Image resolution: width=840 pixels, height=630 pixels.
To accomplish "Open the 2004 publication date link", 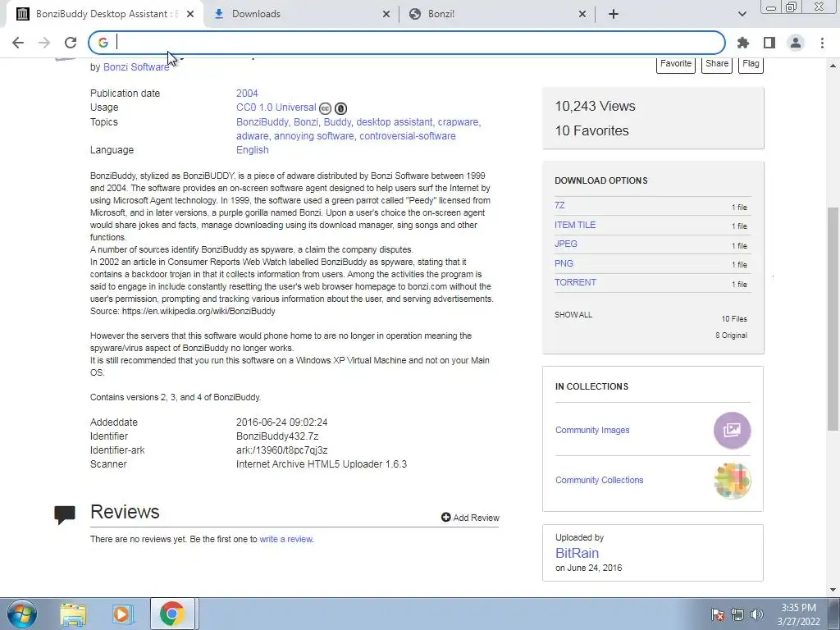I will [x=247, y=94].
